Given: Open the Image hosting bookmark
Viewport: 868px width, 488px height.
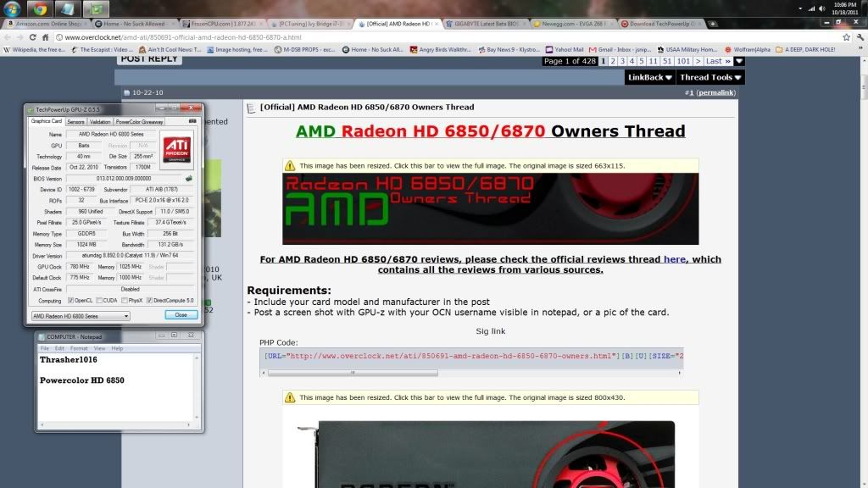Looking at the screenshot, I should (x=237, y=49).
